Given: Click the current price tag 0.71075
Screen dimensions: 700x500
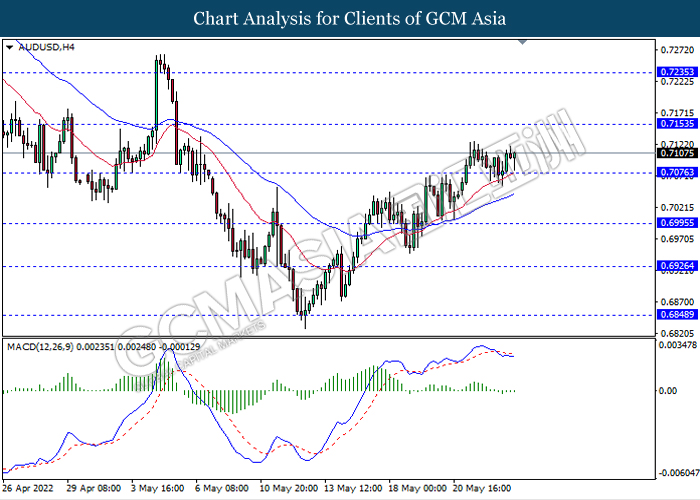Looking at the screenshot, I should tap(677, 153).
